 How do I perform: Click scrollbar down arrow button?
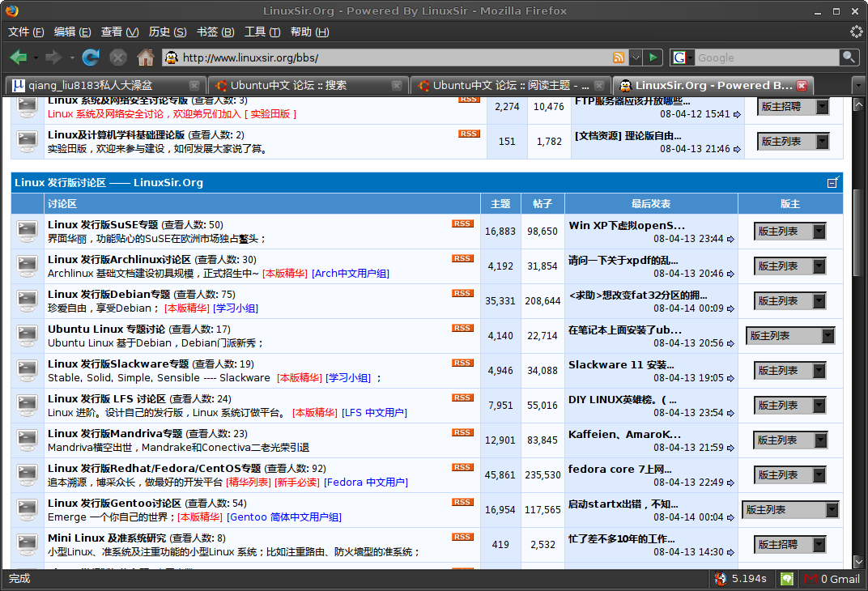coord(858,562)
